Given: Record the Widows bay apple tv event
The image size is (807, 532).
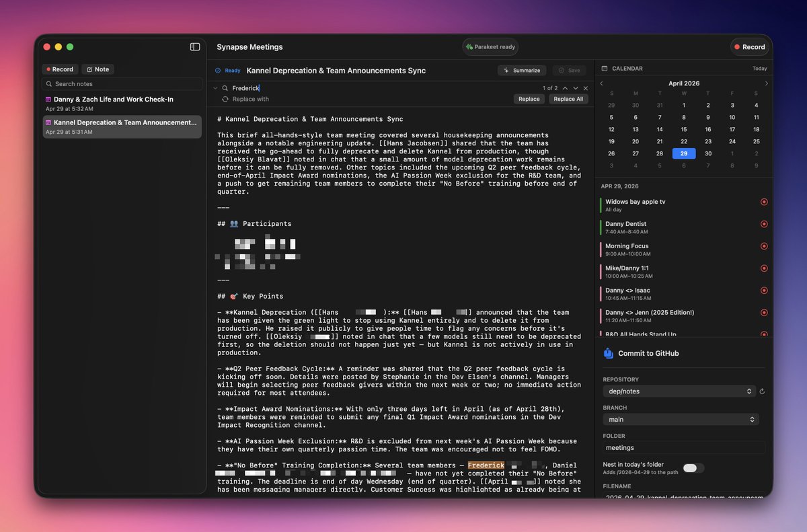Looking at the screenshot, I should point(764,202).
